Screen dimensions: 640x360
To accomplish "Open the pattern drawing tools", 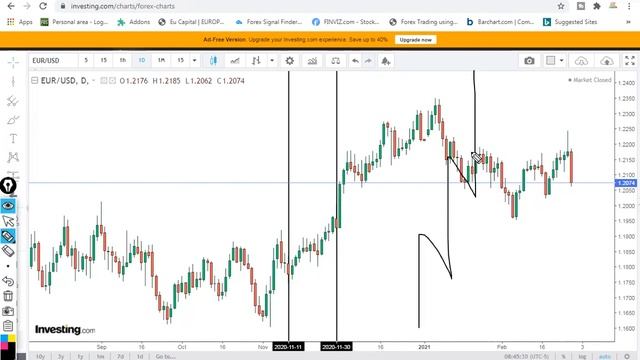I will click(13, 157).
